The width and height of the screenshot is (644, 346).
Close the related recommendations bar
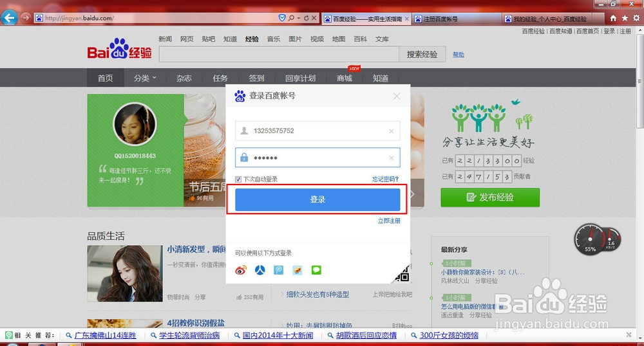pyautogui.click(x=629, y=335)
